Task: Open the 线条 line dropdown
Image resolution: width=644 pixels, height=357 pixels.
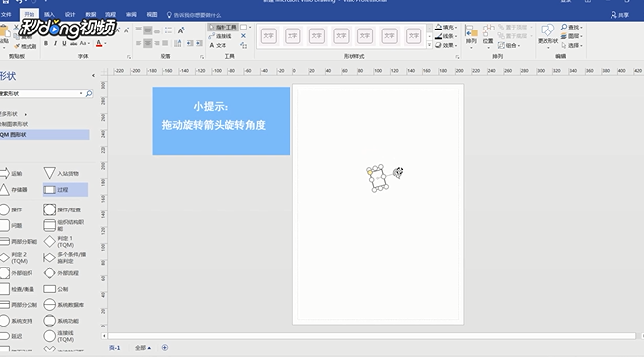Action: point(446,36)
